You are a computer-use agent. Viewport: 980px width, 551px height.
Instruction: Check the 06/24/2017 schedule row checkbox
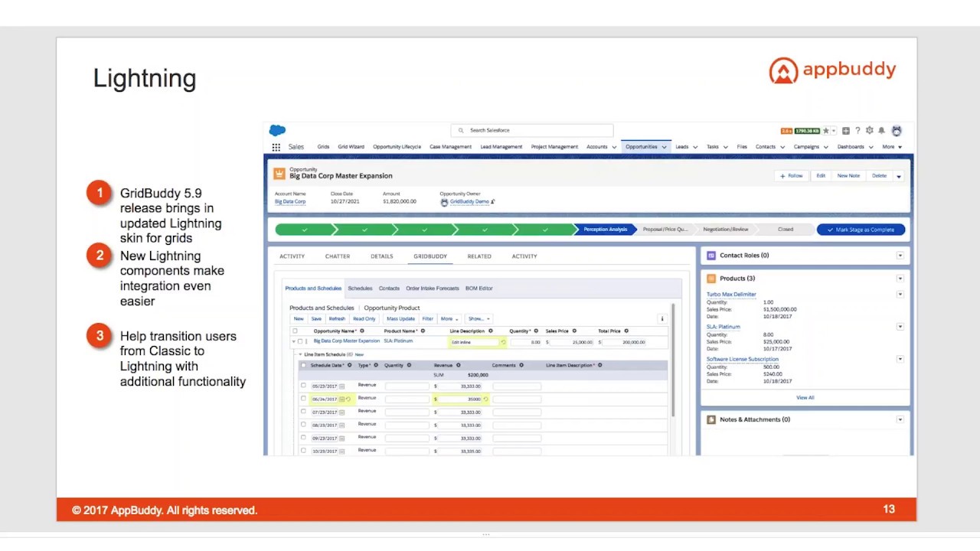coord(303,399)
